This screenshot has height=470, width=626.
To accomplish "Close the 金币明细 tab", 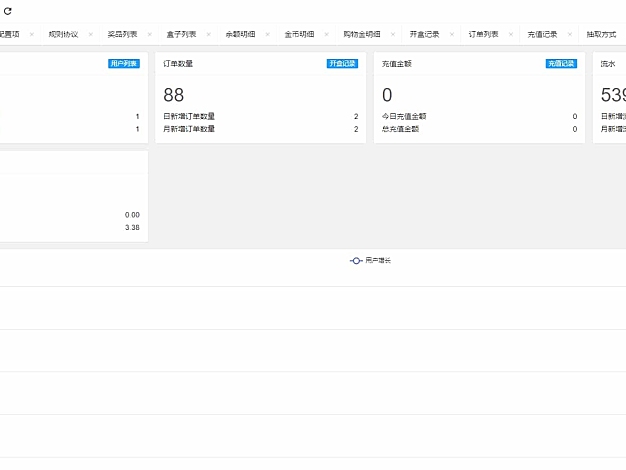I will tap(327, 34).
